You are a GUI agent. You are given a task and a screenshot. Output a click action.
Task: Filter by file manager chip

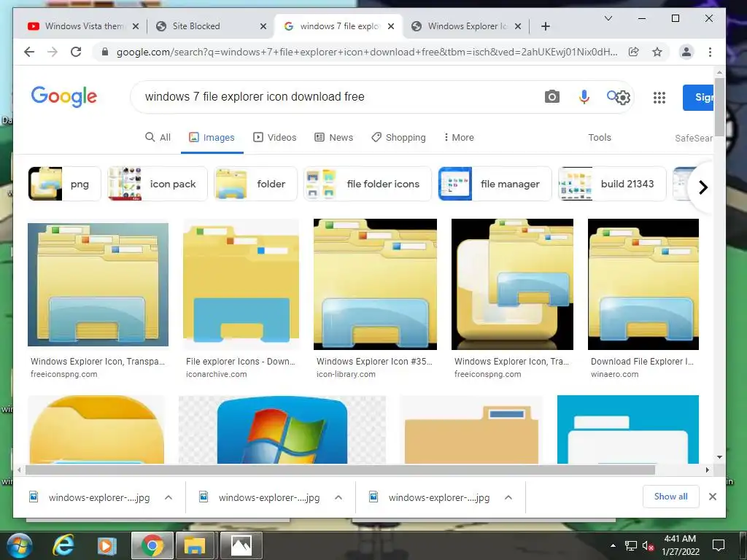495,184
